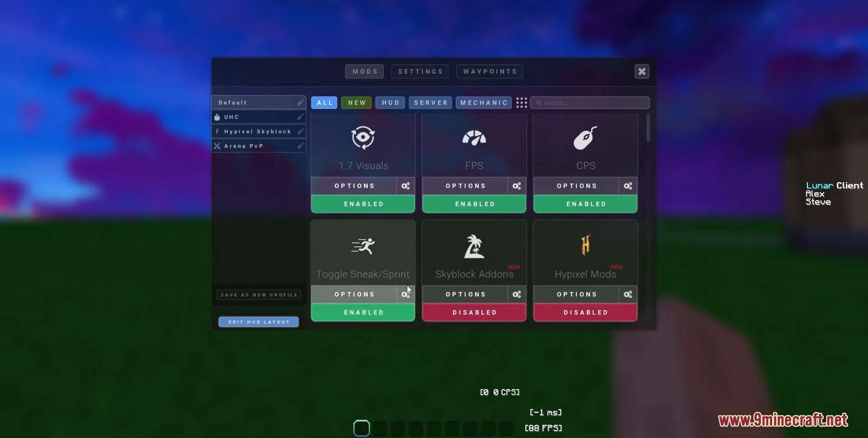Open Options for Hypixel Mods

[x=576, y=294]
